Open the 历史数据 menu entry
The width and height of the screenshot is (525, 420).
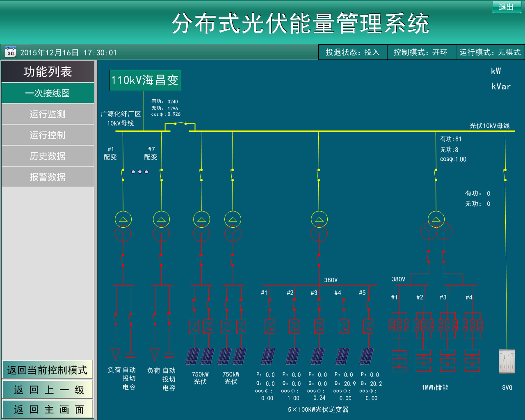coord(48,156)
